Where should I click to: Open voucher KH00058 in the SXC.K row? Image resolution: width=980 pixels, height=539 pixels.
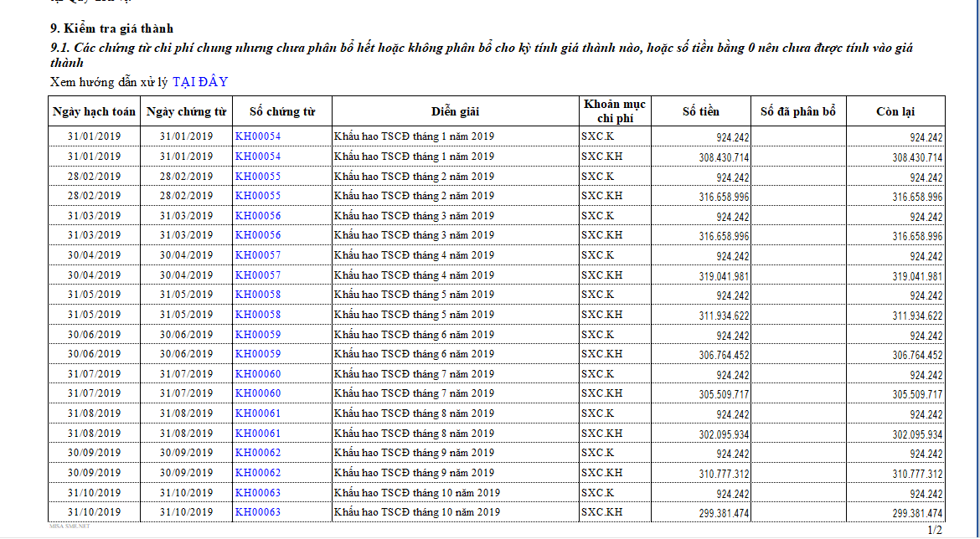tap(258, 295)
